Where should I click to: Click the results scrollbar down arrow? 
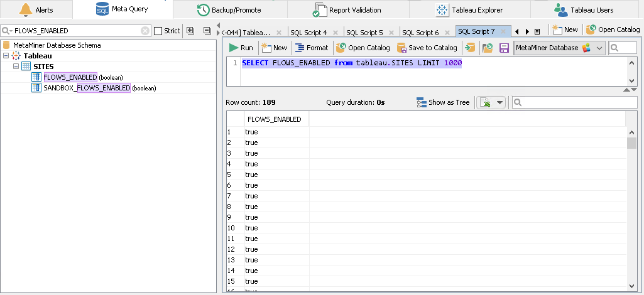click(631, 286)
